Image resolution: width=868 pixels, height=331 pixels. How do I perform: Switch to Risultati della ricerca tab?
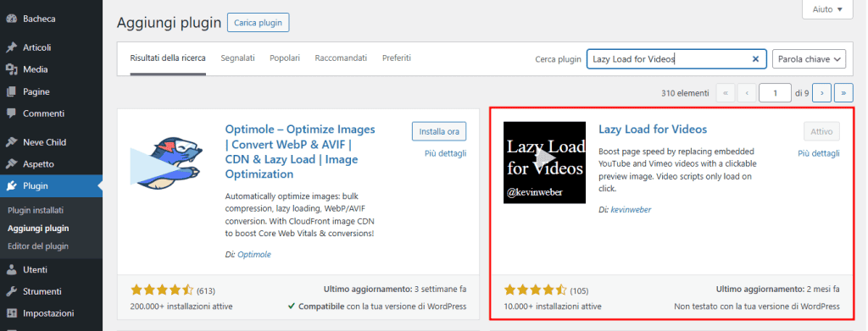point(168,58)
